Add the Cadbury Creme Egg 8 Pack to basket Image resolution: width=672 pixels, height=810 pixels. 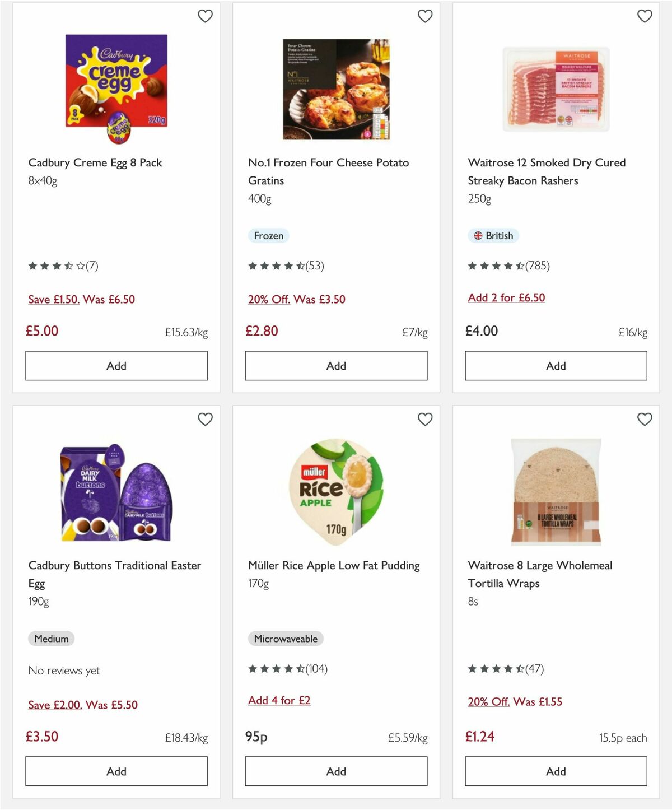tap(115, 365)
